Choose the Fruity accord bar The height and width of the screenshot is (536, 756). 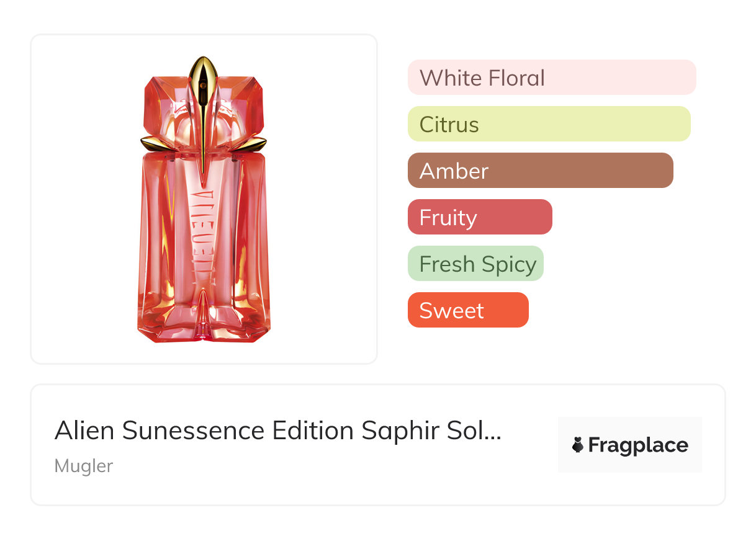(479, 217)
